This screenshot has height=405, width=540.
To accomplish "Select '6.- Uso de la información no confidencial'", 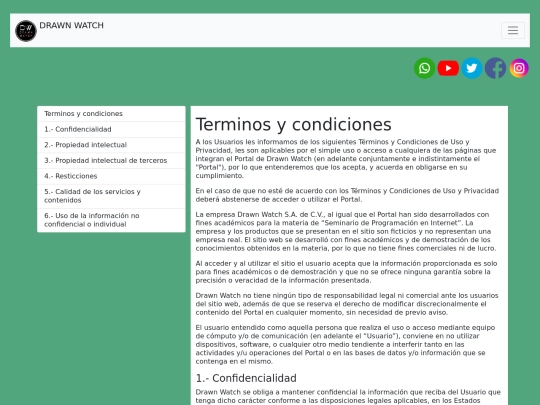I will click(x=111, y=220).
